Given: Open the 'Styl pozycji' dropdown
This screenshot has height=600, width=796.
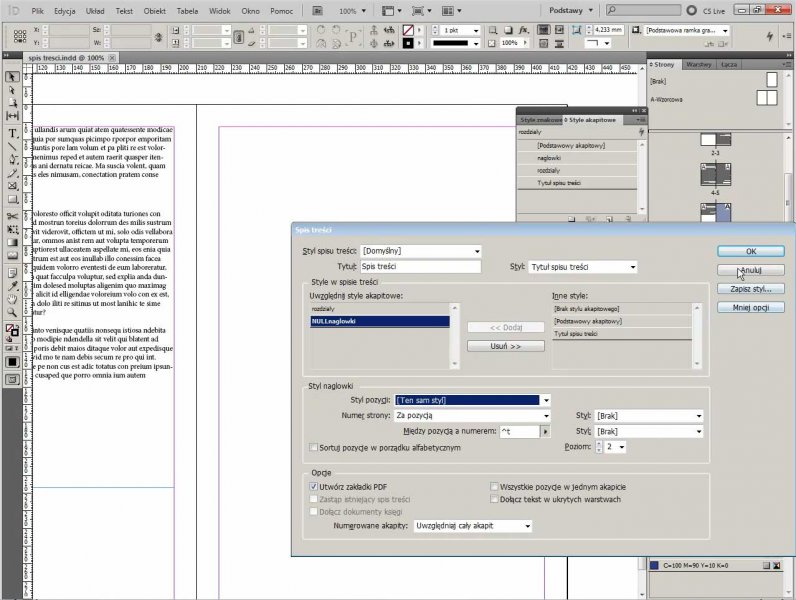Looking at the screenshot, I should coord(472,400).
